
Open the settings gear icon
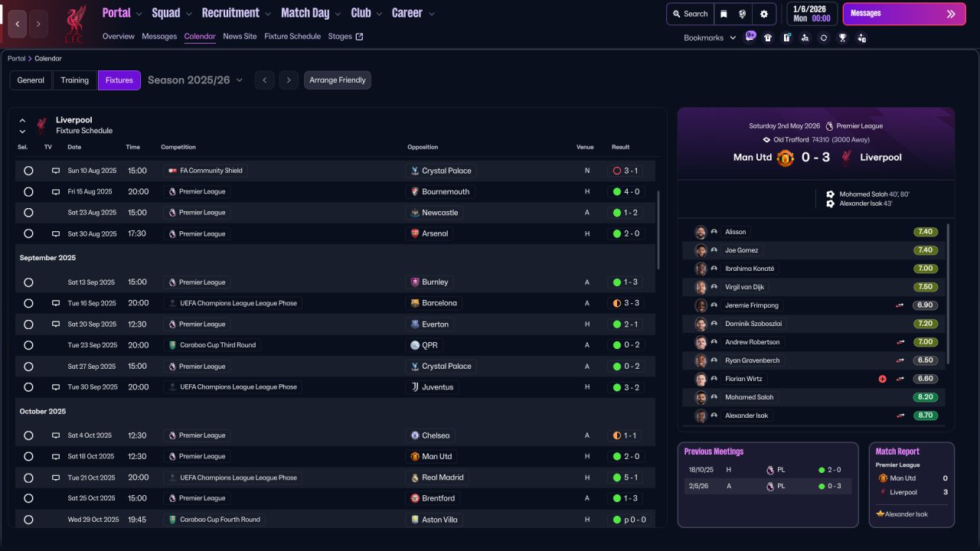coord(764,14)
